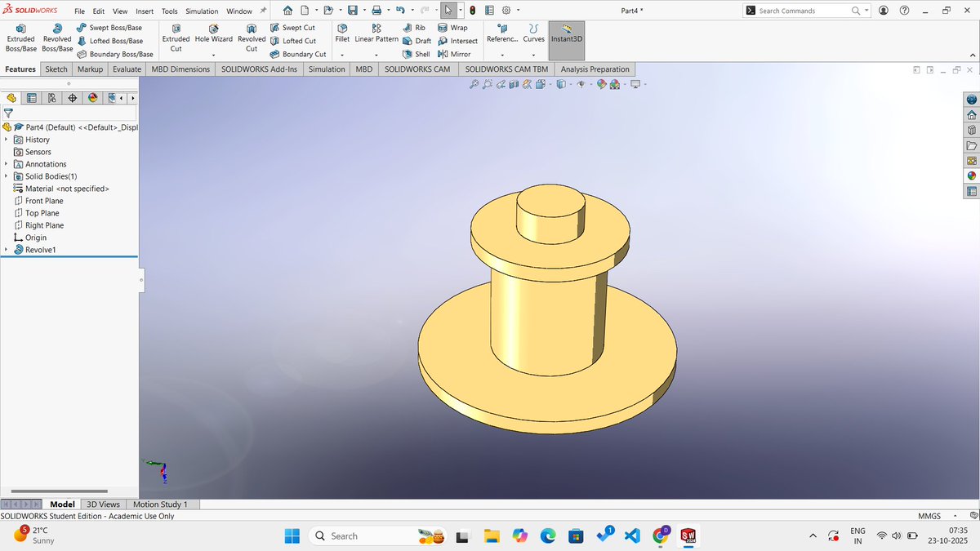The width and height of the screenshot is (980, 551).
Task: Open the Fillet dropdown arrow
Action: (x=342, y=55)
